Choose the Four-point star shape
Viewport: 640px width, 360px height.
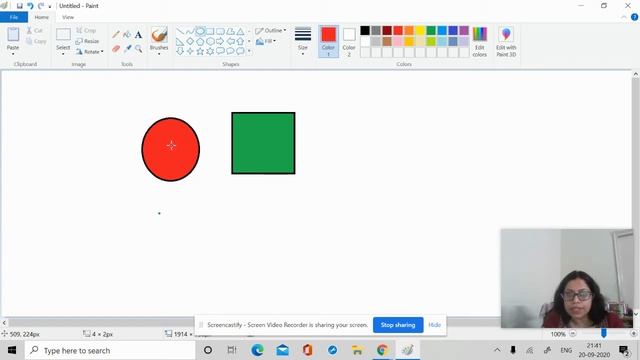(x=190, y=51)
